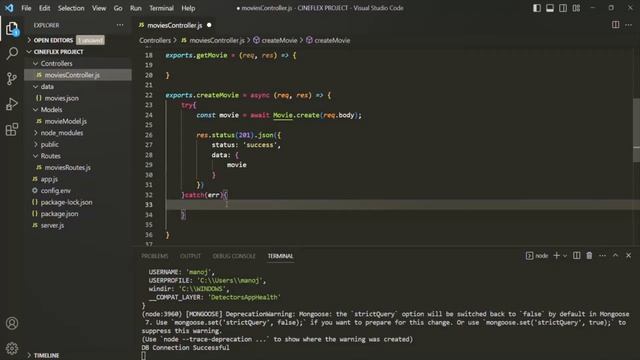Open the File menu

[x=26, y=8]
